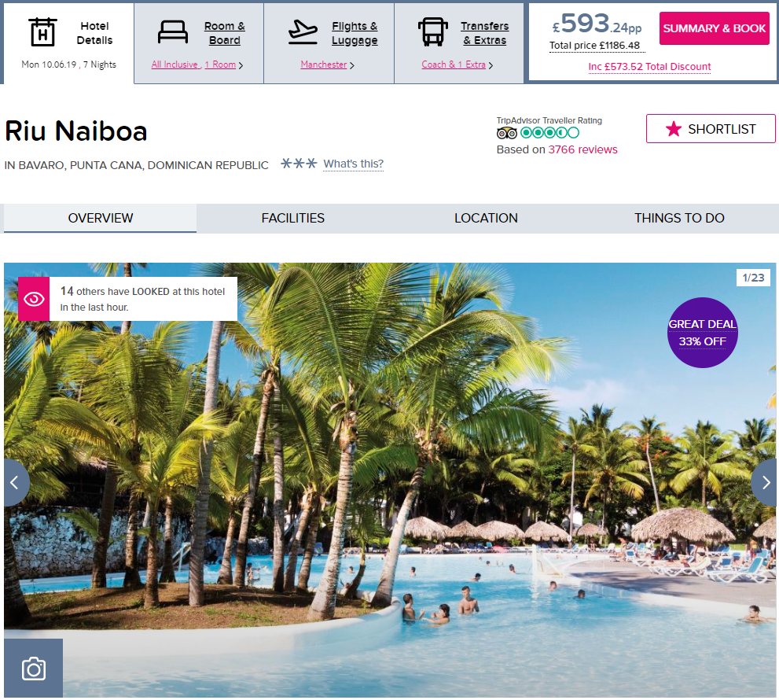Open the 3766 reviews link
The width and height of the screenshot is (779, 700).
click(x=582, y=149)
